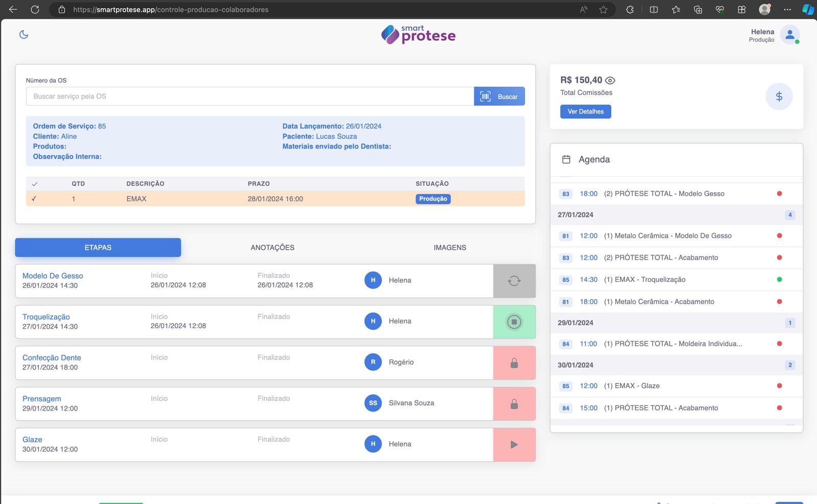817x504 pixels.
Task: Click the 28/01/2024 16:00 prazo cell
Action: [275, 199]
